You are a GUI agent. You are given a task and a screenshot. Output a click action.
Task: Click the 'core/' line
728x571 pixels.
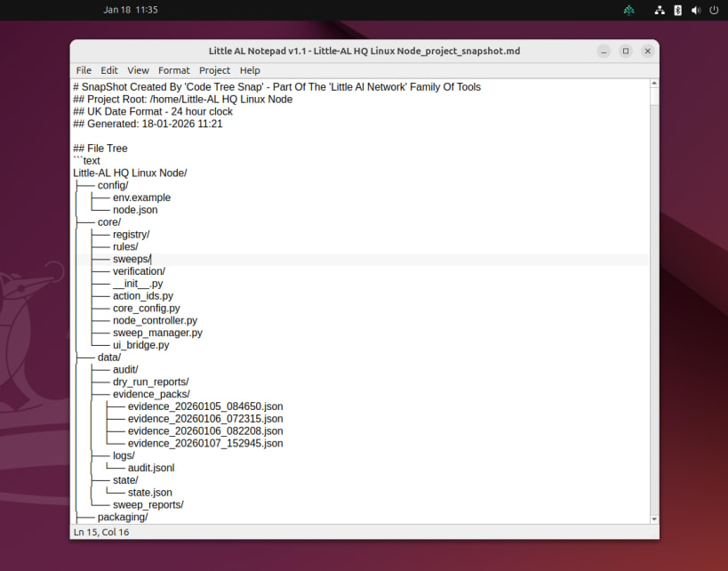(x=109, y=222)
